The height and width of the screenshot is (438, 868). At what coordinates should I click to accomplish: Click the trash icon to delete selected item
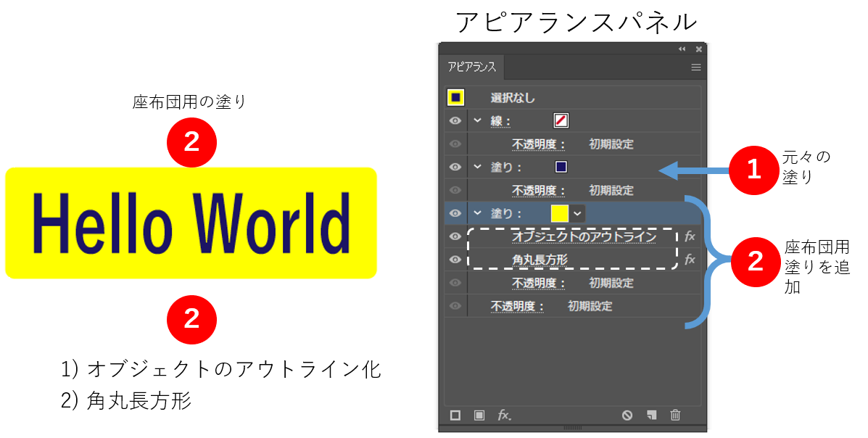(x=675, y=416)
